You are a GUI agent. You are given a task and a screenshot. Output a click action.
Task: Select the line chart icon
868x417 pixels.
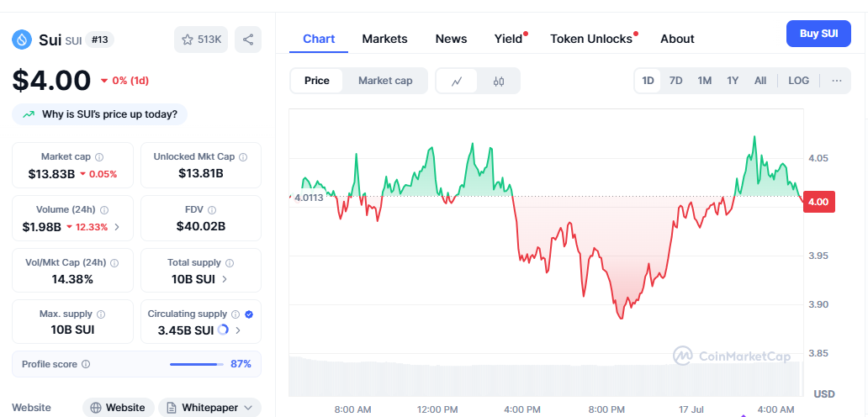457,81
